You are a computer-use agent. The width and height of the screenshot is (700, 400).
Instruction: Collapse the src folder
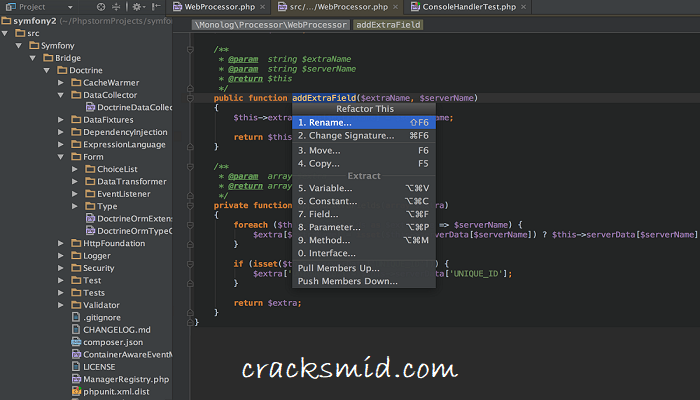coord(5,33)
